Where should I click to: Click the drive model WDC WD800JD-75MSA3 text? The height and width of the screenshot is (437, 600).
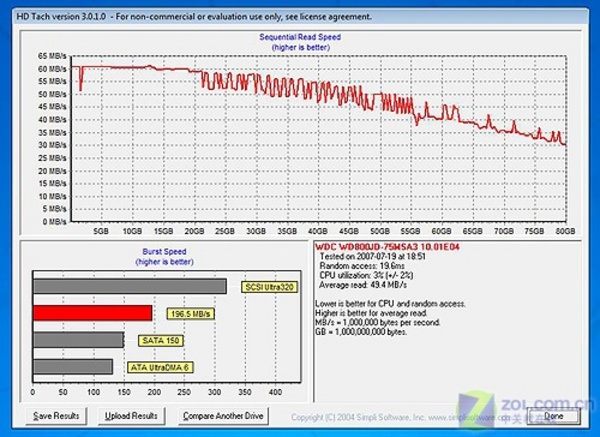387,247
